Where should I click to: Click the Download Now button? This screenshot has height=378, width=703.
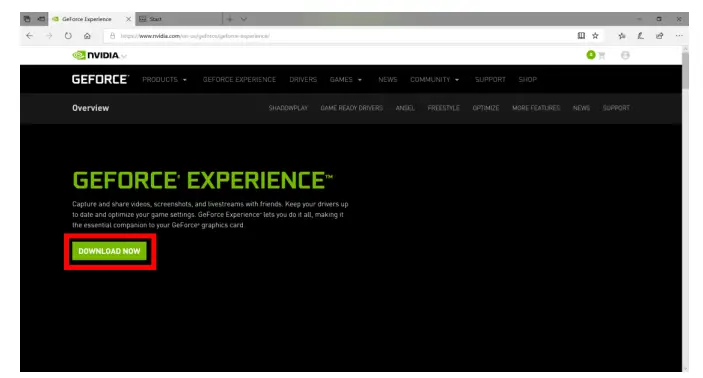(109, 251)
